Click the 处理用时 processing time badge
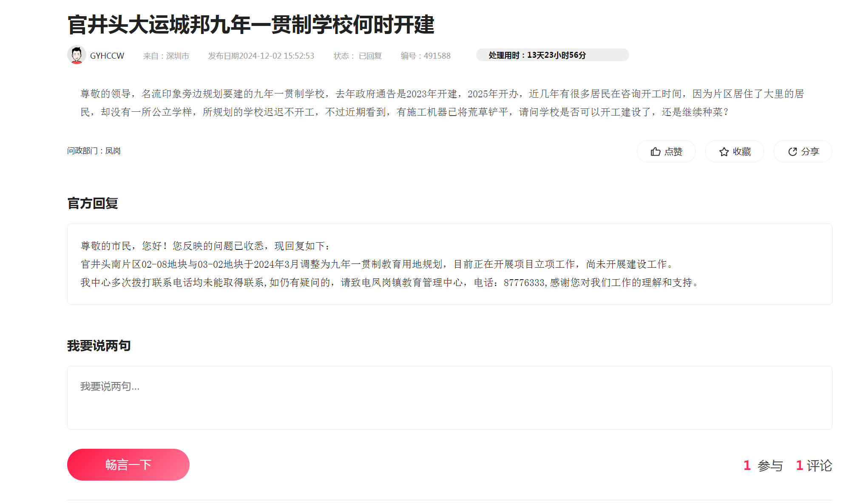The height and width of the screenshot is (504, 866). 552,55
